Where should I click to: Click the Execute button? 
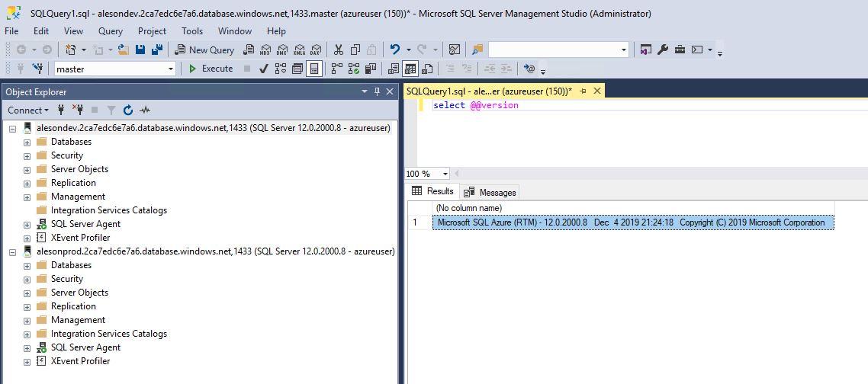(211, 69)
